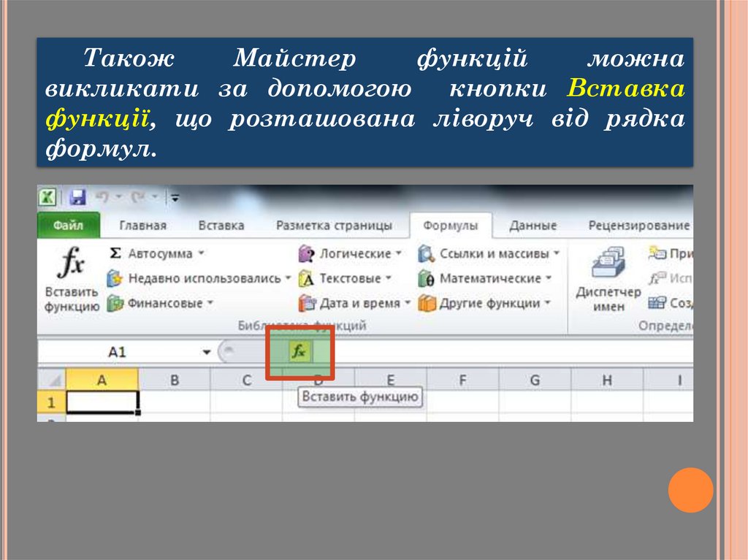Open Customize Quick Access Toolbar dropdown
Viewport: 748px width, 560px height.
175,197
